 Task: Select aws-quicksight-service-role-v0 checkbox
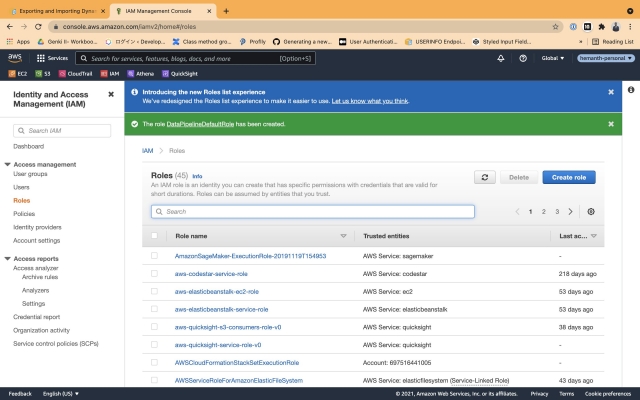(x=154, y=344)
